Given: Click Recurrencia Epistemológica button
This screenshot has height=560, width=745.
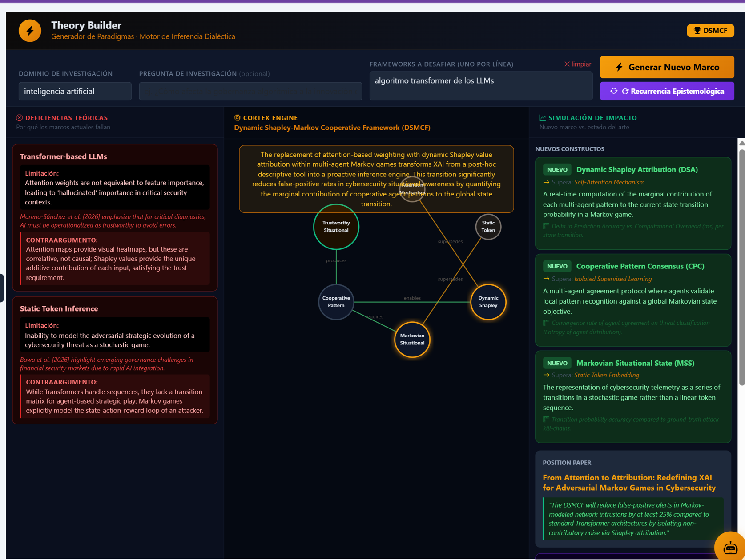Looking at the screenshot, I should pyautogui.click(x=667, y=91).
